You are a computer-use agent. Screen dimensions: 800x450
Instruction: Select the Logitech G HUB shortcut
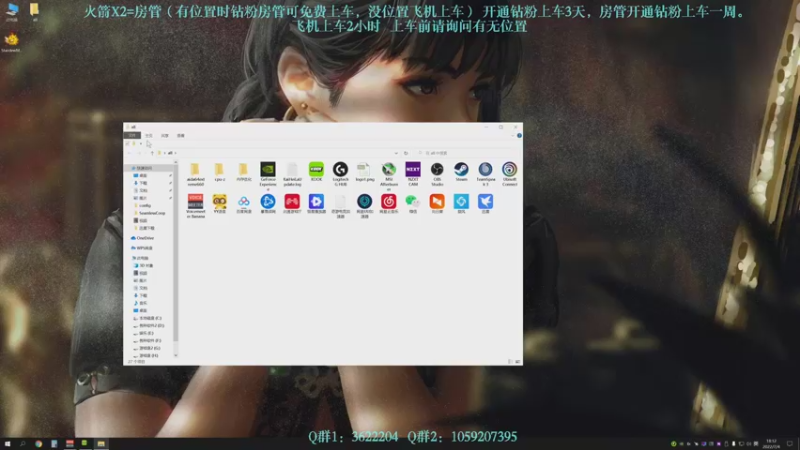340,174
